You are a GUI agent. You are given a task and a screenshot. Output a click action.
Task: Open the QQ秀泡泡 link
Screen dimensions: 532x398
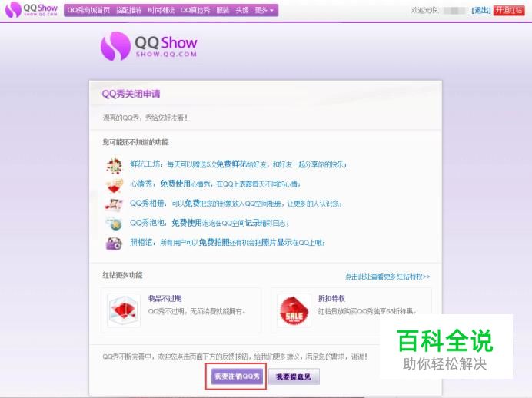(148, 223)
